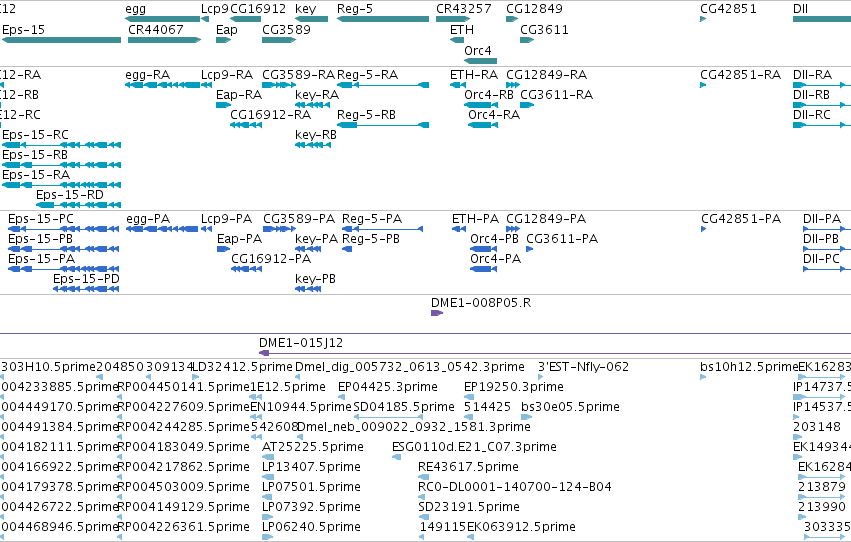
Task: Select the CG42851-PA protein
Action: (703, 229)
